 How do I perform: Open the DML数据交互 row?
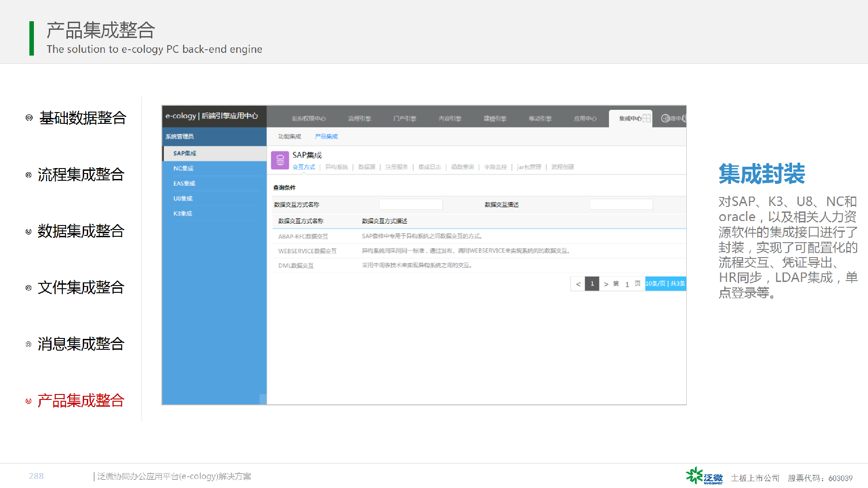(x=479, y=265)
